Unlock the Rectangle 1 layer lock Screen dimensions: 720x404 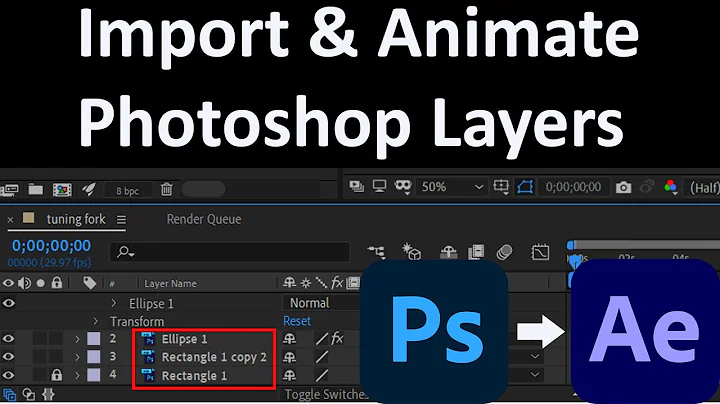(x=56, y=375)
